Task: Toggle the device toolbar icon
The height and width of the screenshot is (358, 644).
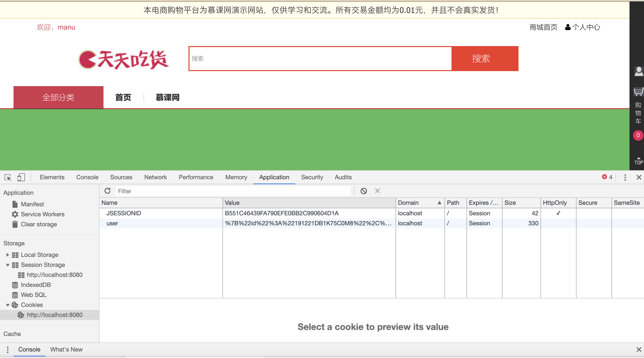Action: click(21, 177)
